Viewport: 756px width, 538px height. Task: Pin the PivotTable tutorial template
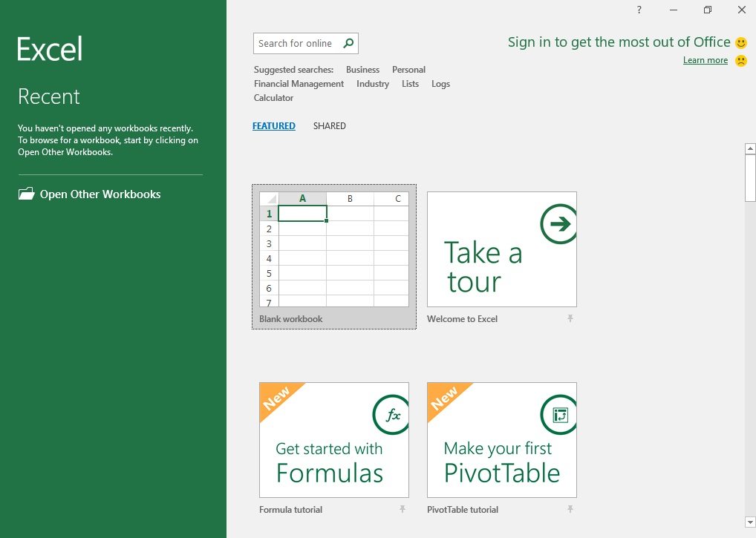coord(570,509)
